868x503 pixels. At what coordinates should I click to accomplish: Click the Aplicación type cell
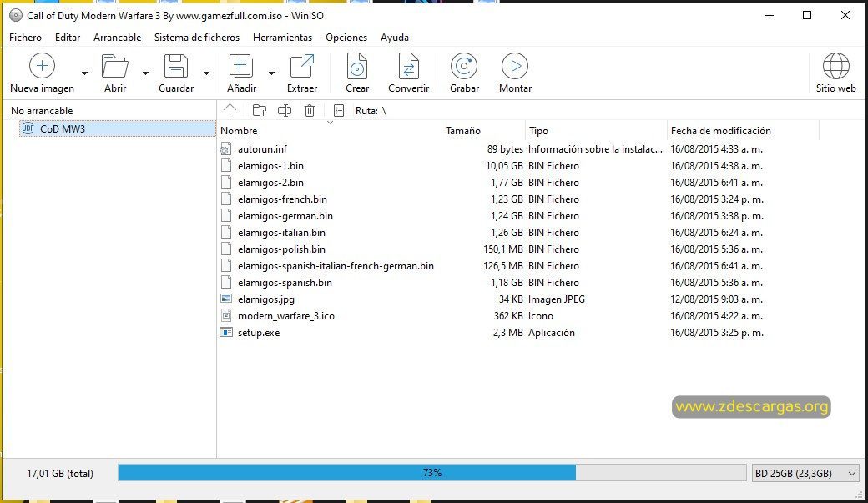552,333
